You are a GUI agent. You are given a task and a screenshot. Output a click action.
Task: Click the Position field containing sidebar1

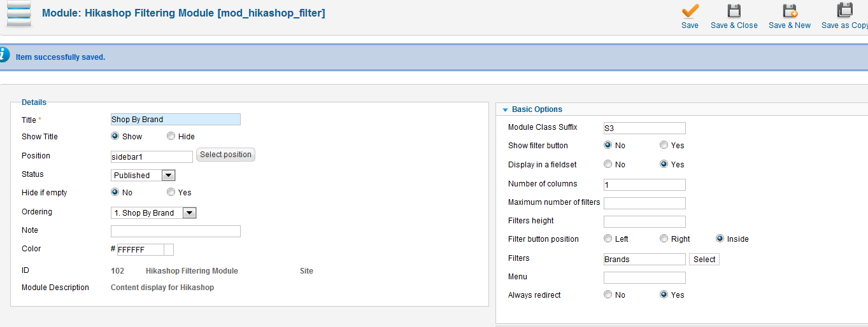click(152, 157)
